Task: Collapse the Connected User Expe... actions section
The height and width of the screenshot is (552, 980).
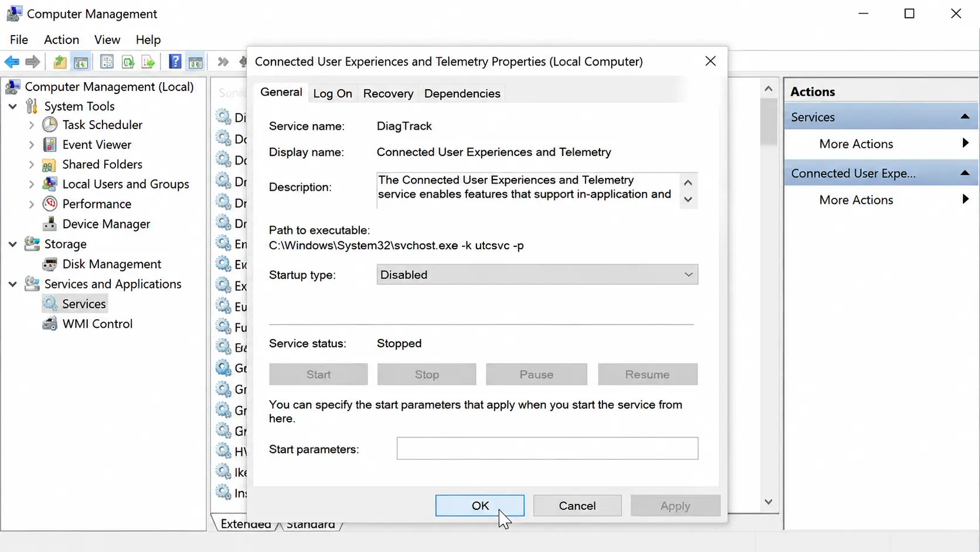Action: pyautogui.click(x=965, y=173)
